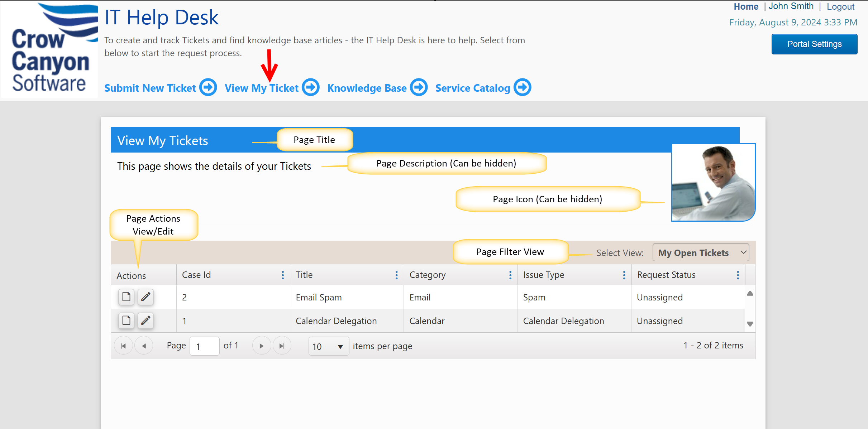
Task: Open Submit New Ticket link
Action: [x=150, y=88]
